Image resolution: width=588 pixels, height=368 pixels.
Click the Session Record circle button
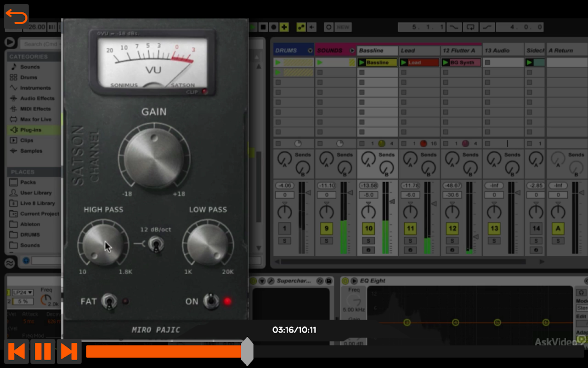tap(329, 27)
